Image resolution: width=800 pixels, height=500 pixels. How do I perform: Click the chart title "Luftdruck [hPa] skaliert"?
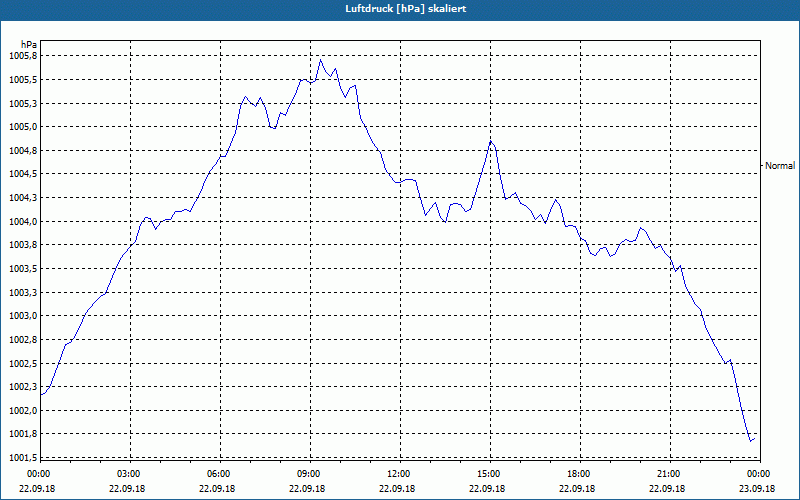[405, 9]
